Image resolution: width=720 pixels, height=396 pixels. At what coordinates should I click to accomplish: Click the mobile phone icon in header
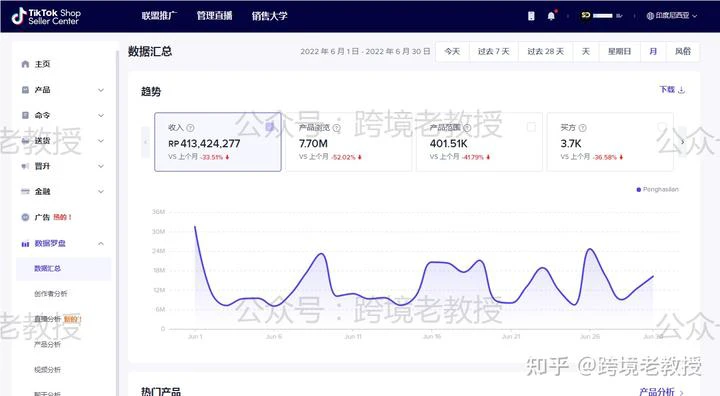click(x=531, y=16)
